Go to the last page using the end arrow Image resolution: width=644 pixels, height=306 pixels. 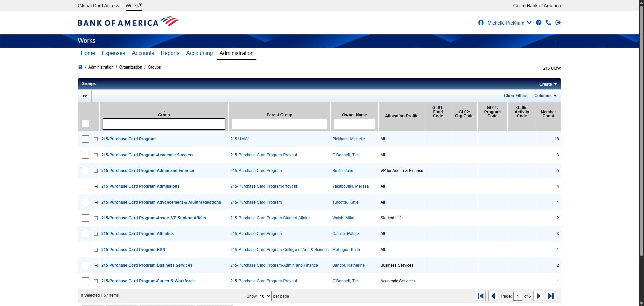click(x=551, y=296)
